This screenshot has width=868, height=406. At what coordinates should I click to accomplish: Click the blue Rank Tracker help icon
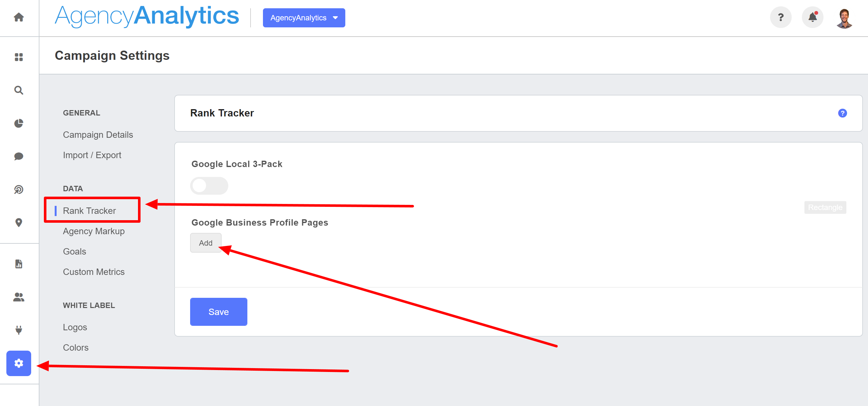[842, 113]
